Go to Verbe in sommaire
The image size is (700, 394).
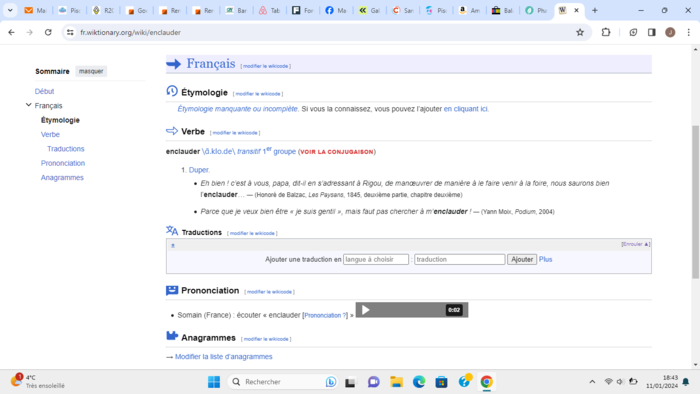pyautogui.click(x=50, y=134)
